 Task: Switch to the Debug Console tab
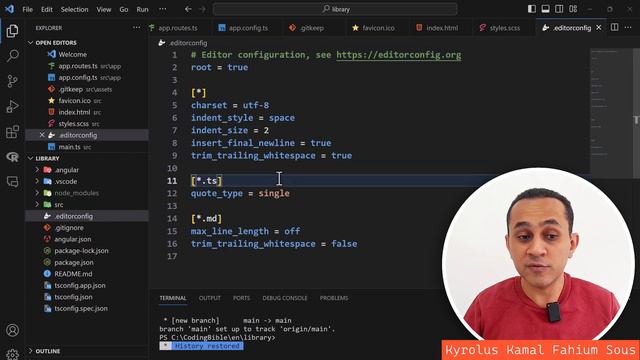[x=284, y=298]
